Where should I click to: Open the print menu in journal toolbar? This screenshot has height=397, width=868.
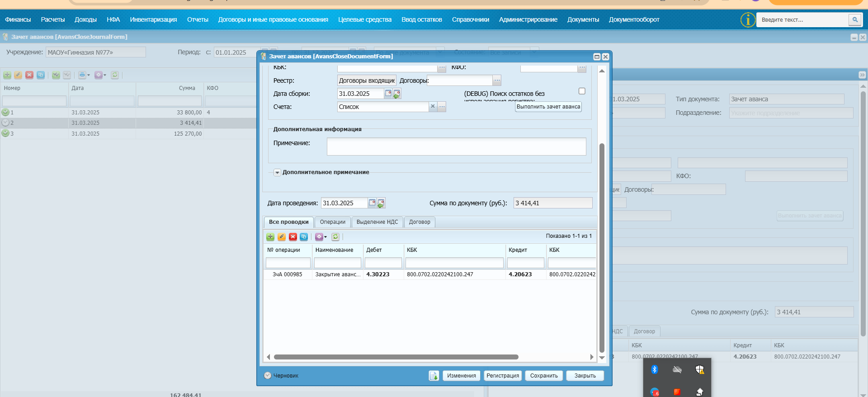[84, 75]
